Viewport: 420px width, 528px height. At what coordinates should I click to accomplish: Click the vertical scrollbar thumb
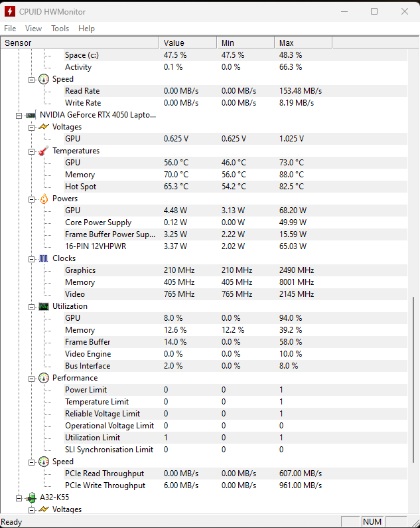click(x=415, y=379)
